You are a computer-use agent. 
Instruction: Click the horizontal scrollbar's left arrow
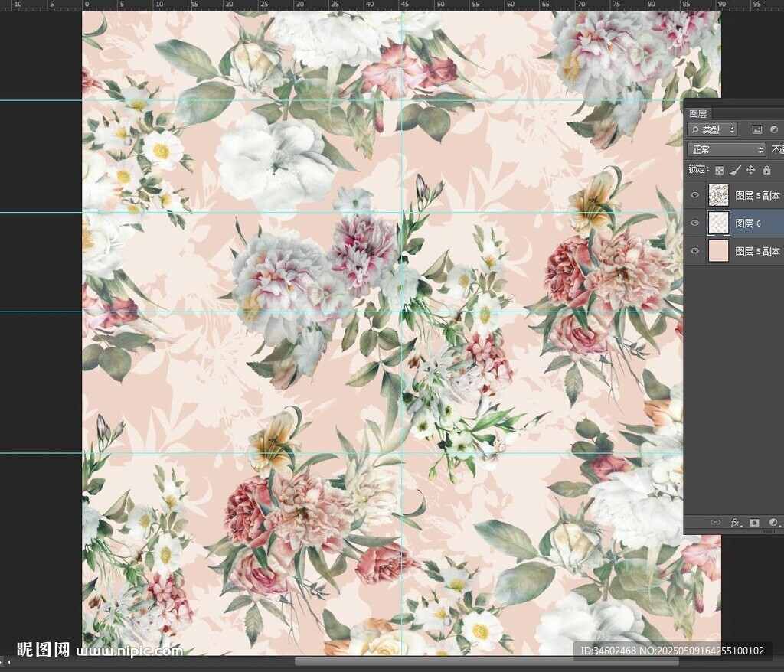click(8, 662)
